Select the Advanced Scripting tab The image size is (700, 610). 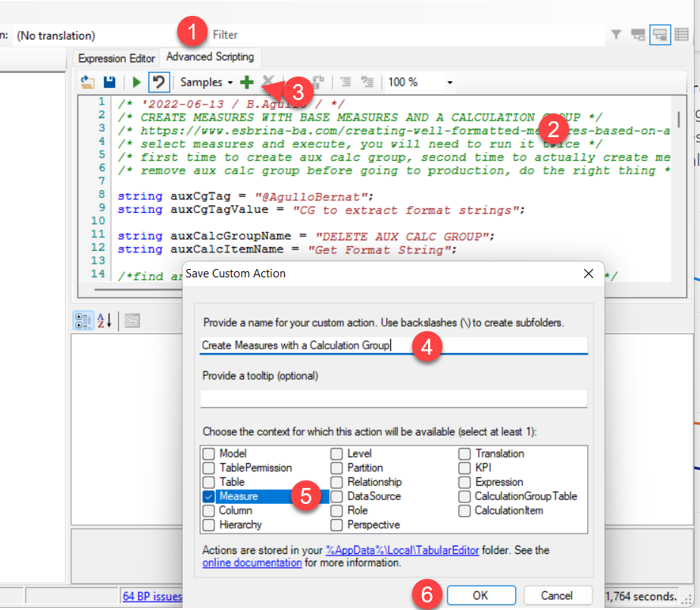210,57
